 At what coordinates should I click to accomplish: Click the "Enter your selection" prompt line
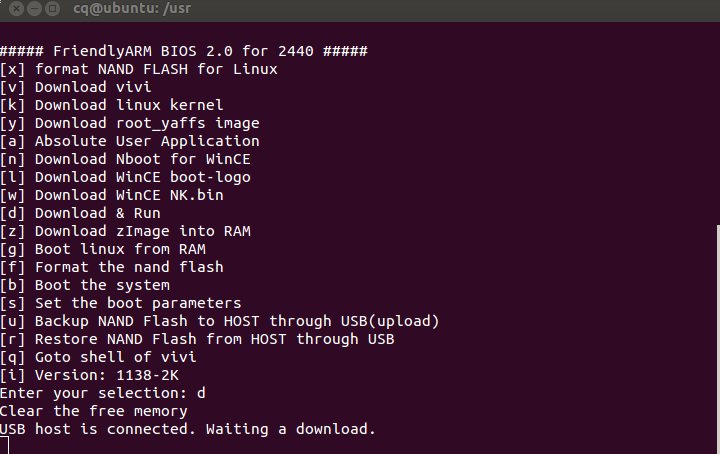point(102,393)
